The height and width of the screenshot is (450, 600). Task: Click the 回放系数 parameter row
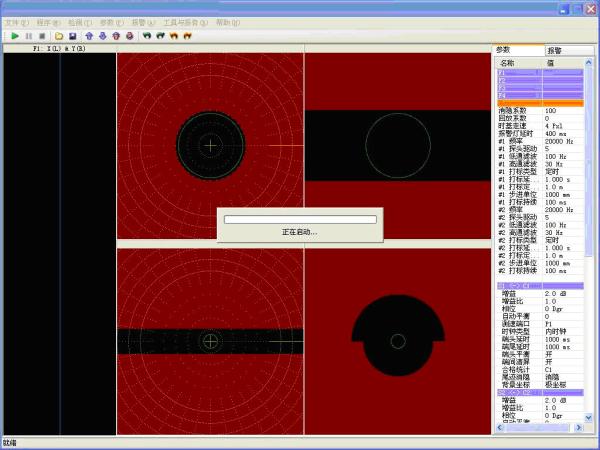(x=540, y=118)
